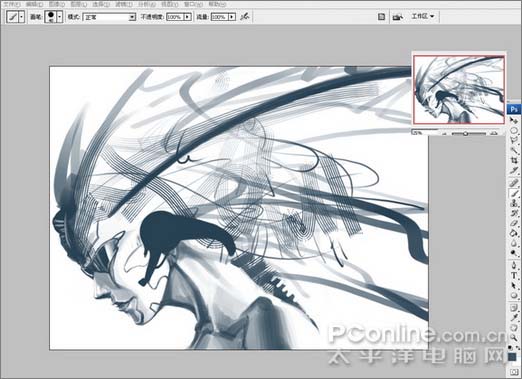Select the Notes tool
Image resolution: width=522 pixels, height=379 pixels.
point(514,308)
